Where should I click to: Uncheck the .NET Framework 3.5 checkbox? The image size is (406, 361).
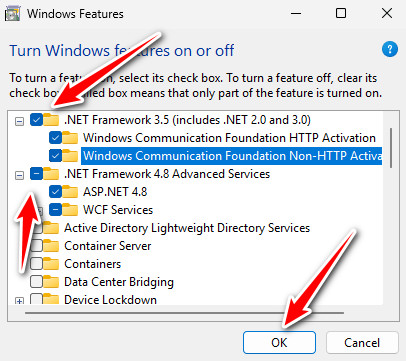[x=36, y=119]
